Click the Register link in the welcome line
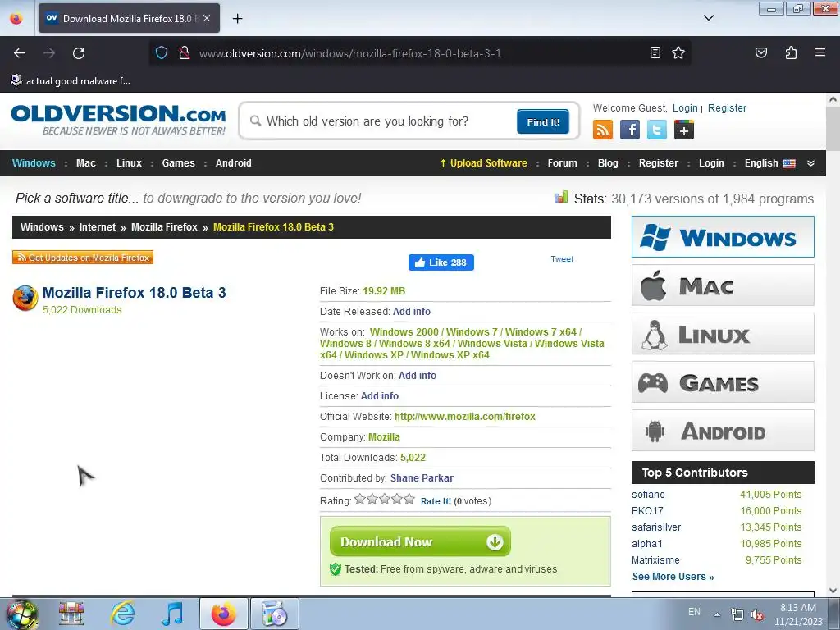The image size is (840, 630). click(727, 108)
